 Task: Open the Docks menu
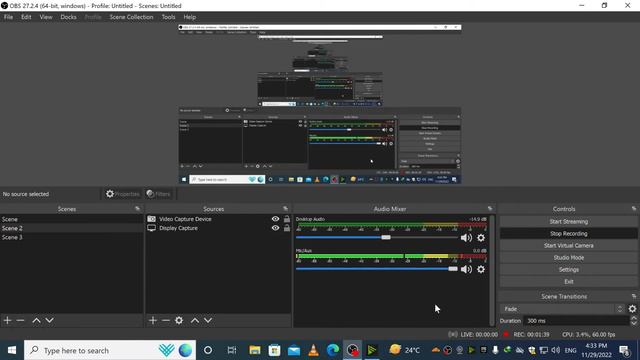click(x=68, y=17)
